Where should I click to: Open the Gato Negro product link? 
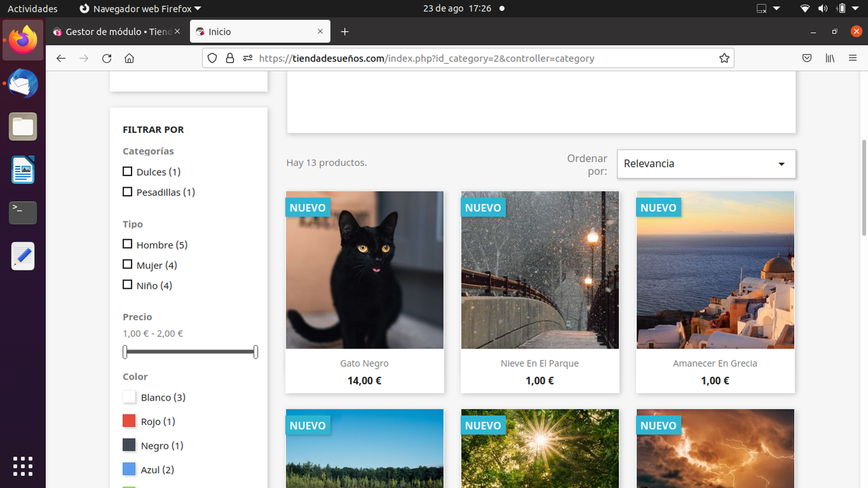pos(364,363)
